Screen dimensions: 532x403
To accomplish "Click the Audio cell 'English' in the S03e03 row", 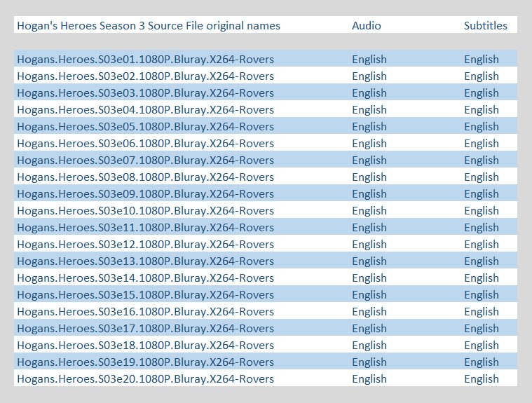I will tap(369, 93).
